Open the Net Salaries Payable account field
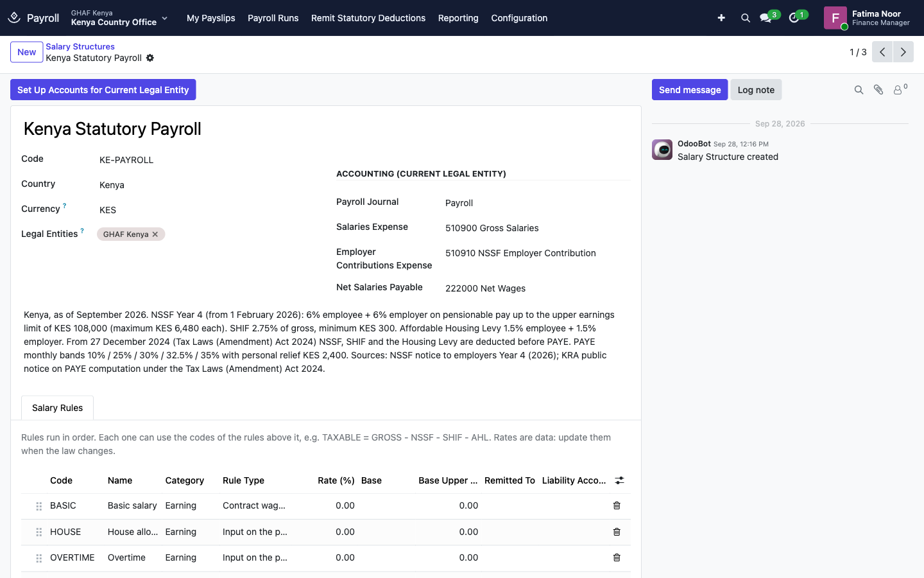This screenshot has height=578, width=924. (x=538, y=288)
